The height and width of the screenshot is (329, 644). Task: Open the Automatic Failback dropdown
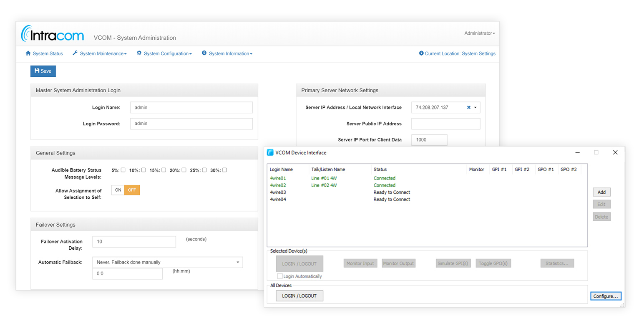click(168, 262)
